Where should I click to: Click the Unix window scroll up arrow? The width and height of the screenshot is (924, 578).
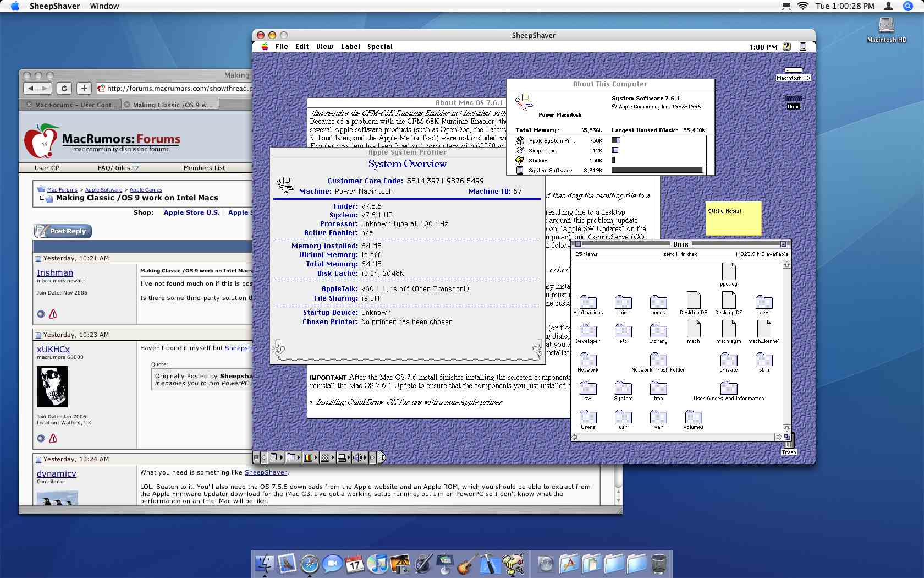point(787,265)
